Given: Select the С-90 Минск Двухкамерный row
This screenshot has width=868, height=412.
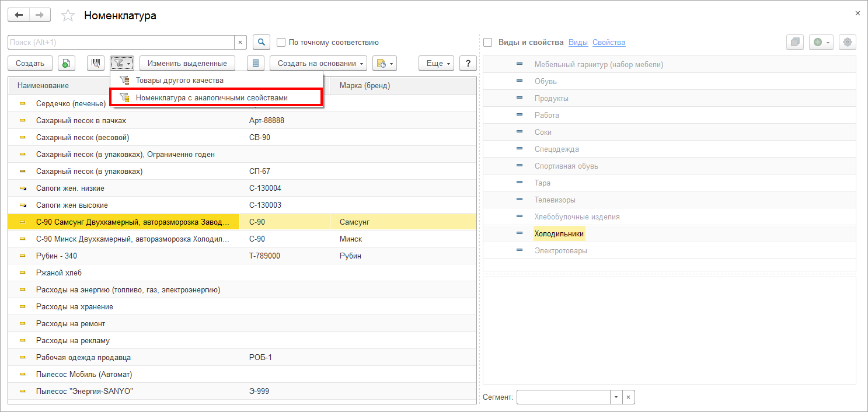Looking at the screenshot, I should (x=242, y=239).
